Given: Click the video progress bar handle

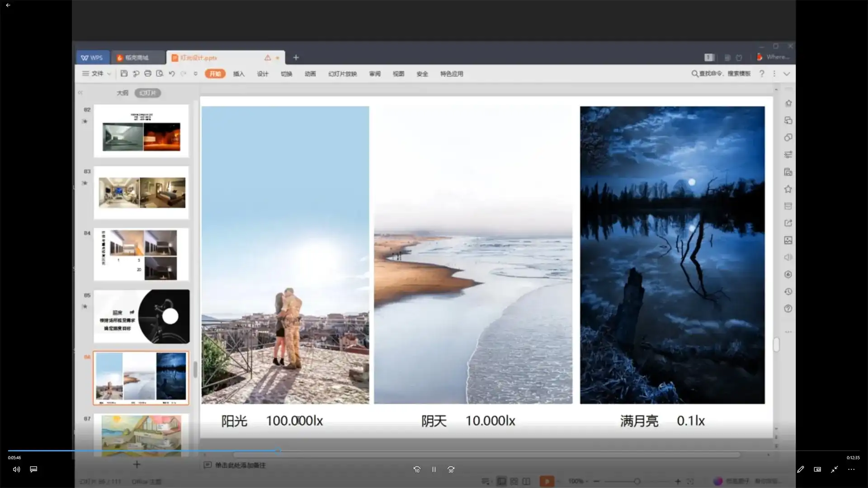Looking at the screenshot, I should (x=278, y=450).
